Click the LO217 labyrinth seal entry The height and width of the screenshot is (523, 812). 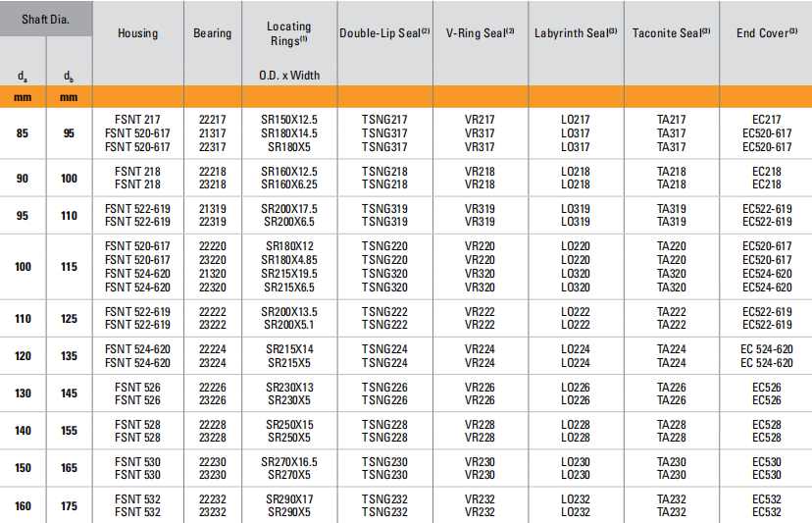[576, 120]
